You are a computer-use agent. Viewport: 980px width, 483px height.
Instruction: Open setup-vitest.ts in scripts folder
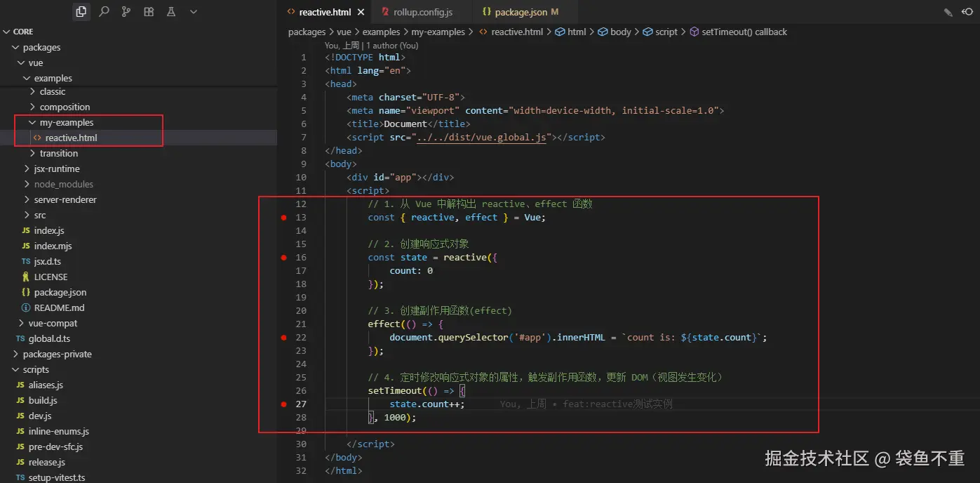coord(57,477)
